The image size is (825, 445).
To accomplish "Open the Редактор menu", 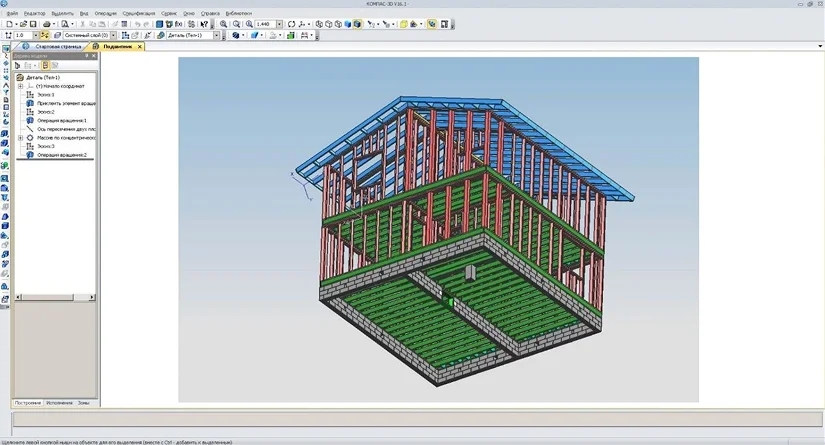I will pos(35,13).
